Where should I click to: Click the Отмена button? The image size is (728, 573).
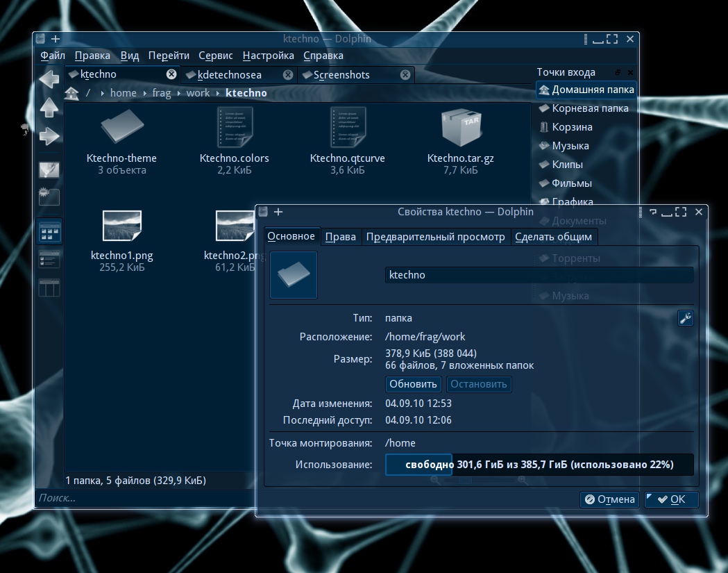609,499
